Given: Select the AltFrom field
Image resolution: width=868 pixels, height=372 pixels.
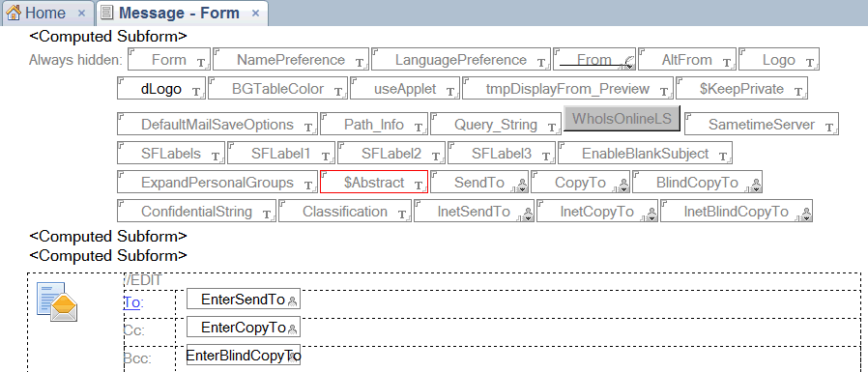Looking at the screenshot, I should (687, 59).
